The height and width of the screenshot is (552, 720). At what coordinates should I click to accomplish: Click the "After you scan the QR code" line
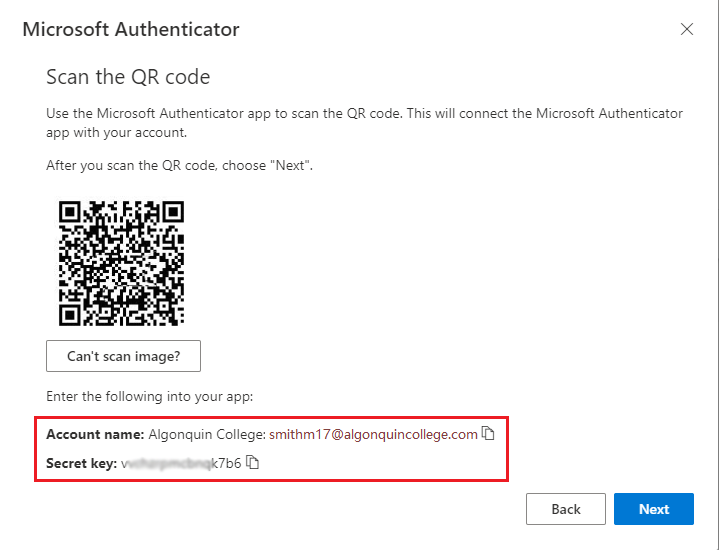tap(180, 165)
